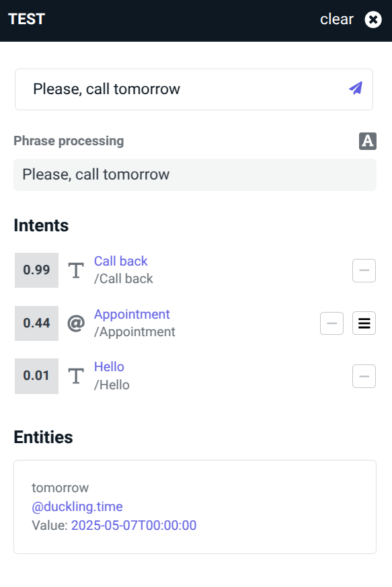This screenshot has height=587, width=392.
Task: Click the entity value 2025-05-07T00:00:00
Action: click(x=134, y=525)
